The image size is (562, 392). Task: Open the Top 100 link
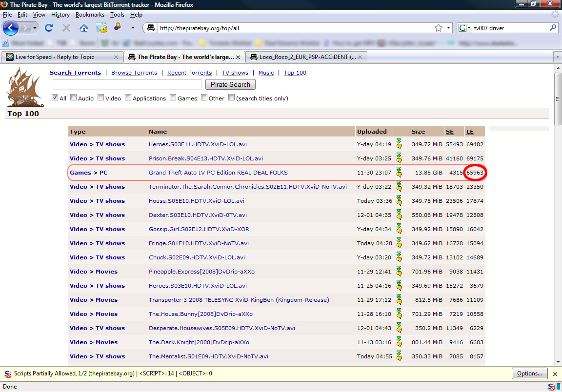(295, 73)
